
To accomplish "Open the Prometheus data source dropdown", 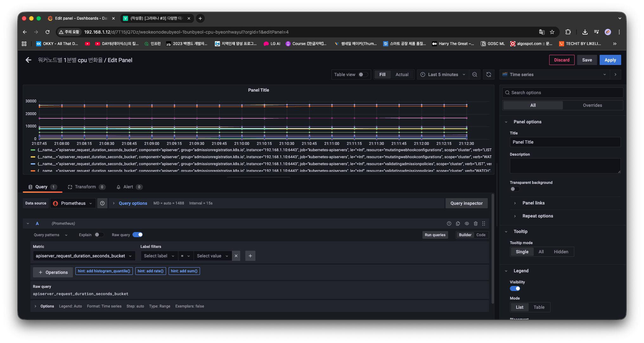I will coord(73,203).
